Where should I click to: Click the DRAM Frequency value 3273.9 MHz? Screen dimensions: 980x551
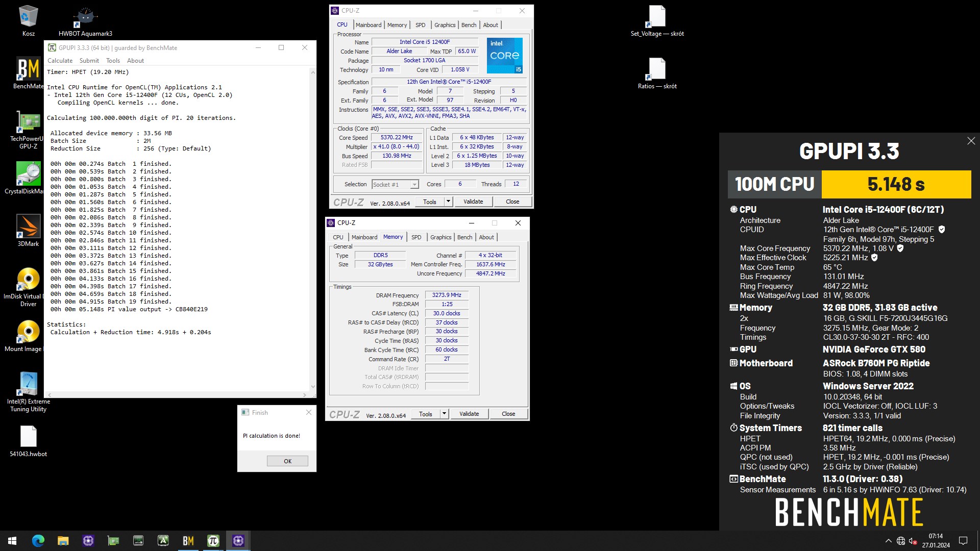[x=447, y=295]
